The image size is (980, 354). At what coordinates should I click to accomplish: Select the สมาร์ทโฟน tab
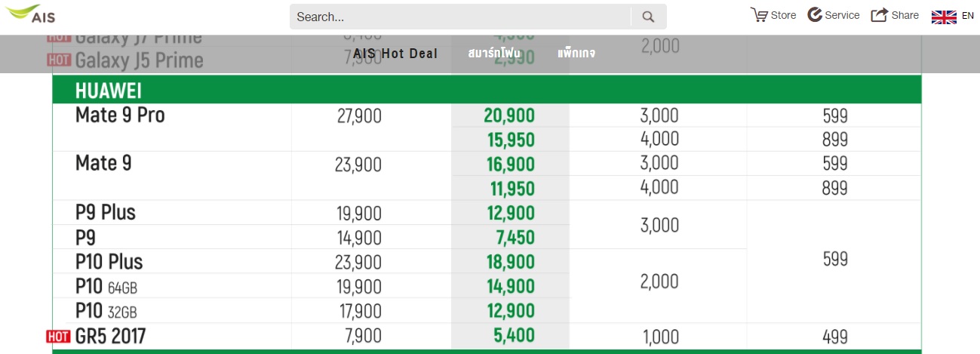(494, 54)
